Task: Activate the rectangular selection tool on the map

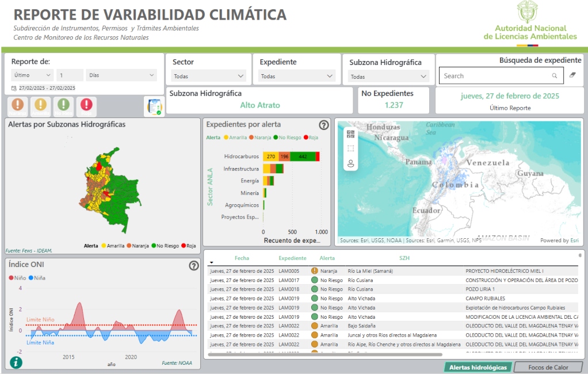Action: click(351, 149)
